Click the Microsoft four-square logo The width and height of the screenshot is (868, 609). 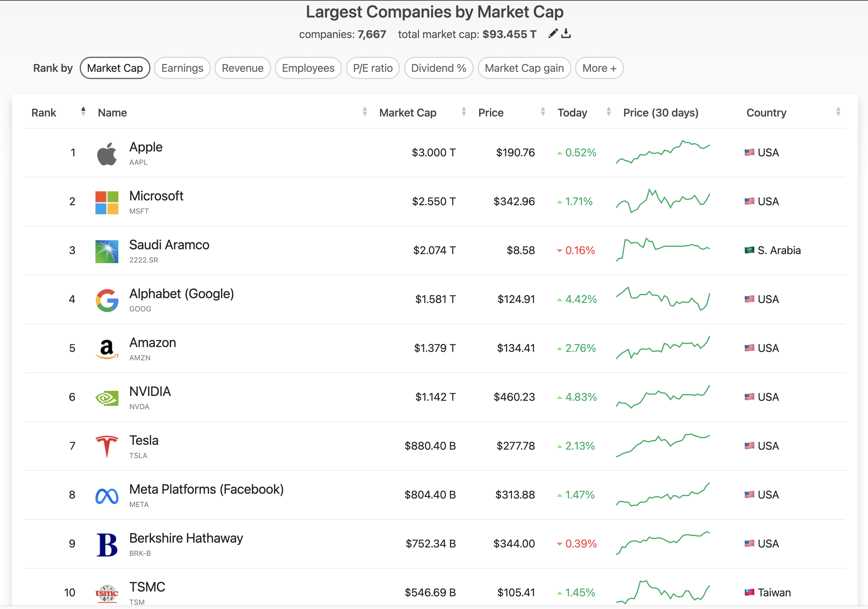click(107, 202)
